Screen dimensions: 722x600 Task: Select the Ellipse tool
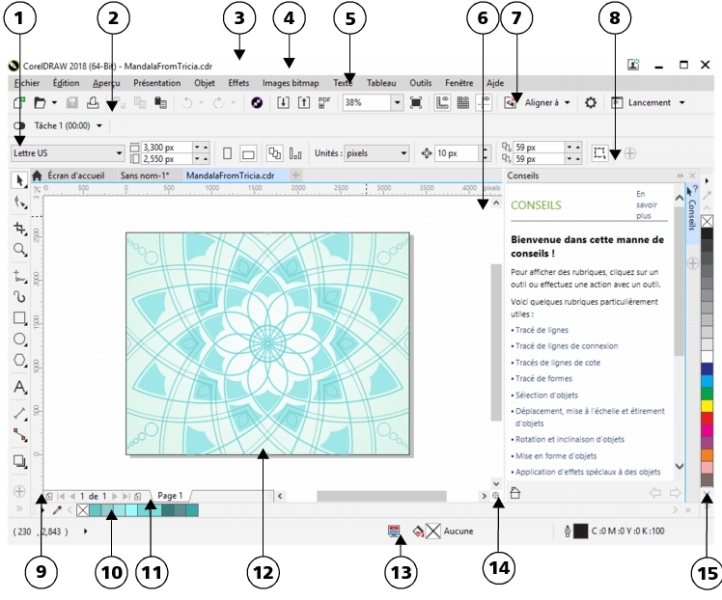tap(19, 340)
